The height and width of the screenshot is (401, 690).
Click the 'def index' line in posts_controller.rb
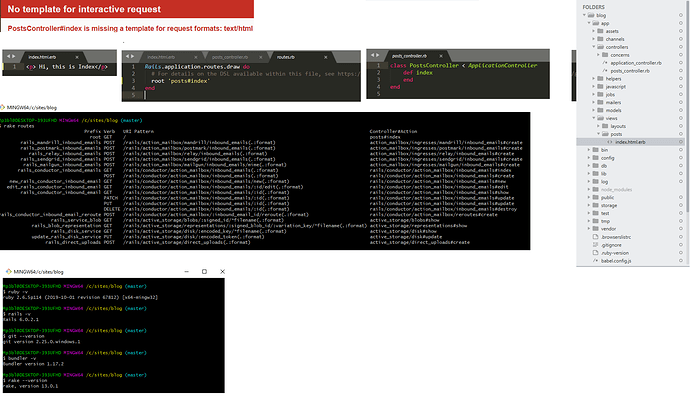pyautogui.click(x=418, y=73)
